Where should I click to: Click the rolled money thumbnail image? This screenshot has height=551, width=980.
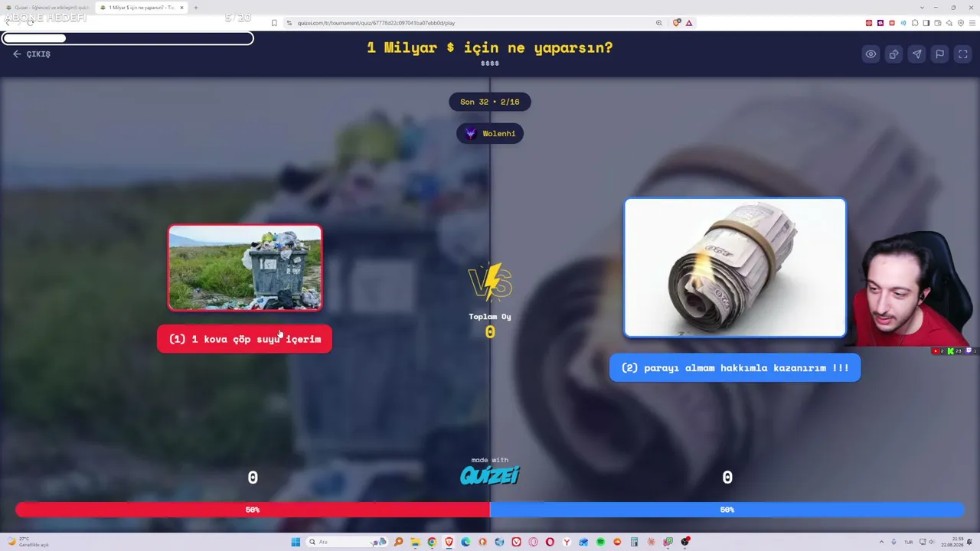click(x=735, y=267)
